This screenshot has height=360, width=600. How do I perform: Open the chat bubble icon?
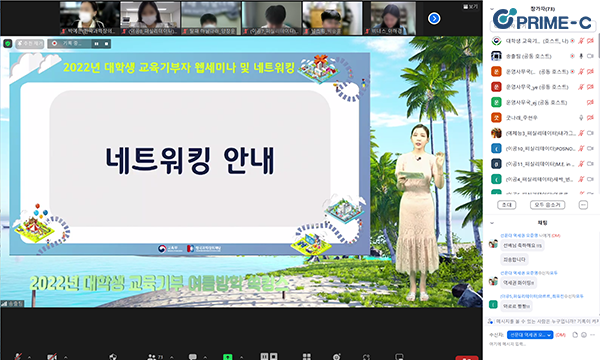coord(192,357)
